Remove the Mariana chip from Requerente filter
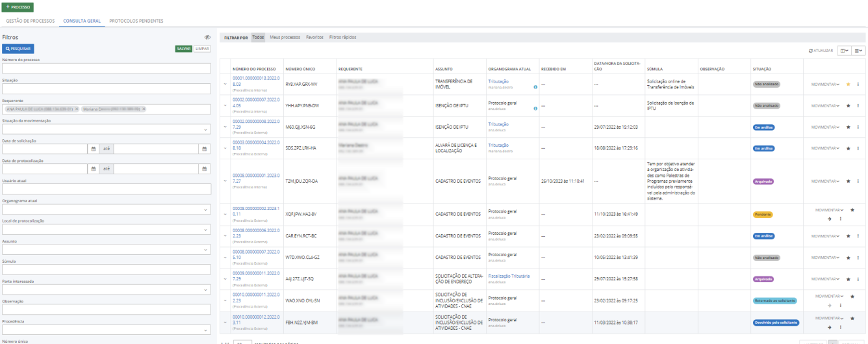868x344 pixels. point(144,109)
